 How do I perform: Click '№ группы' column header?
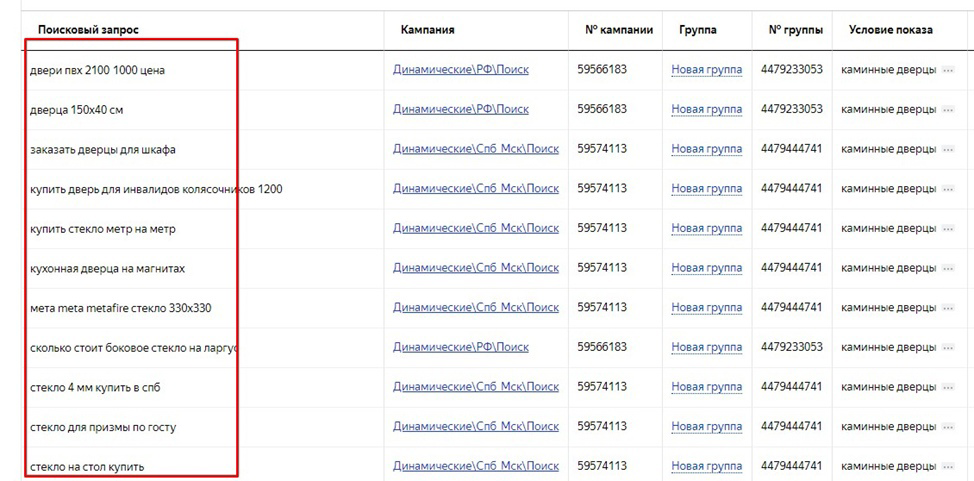[x=796, y=30]
